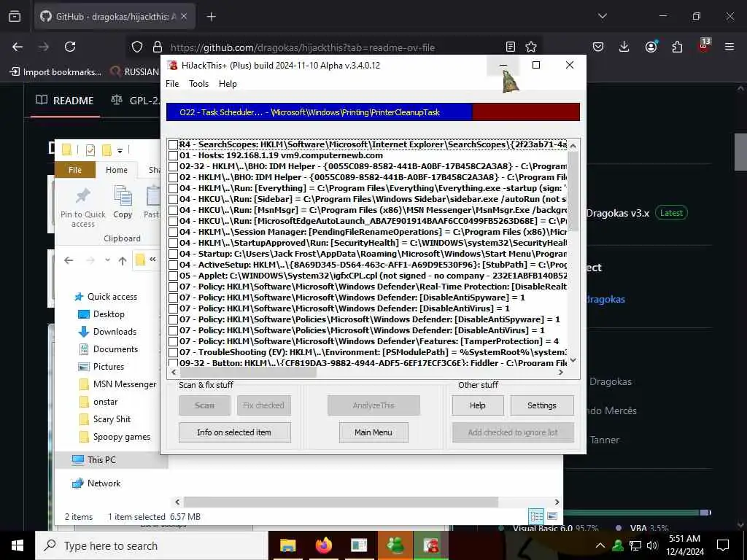
Task: Open HiJackThis File menu
Action: tap(172, 84)
